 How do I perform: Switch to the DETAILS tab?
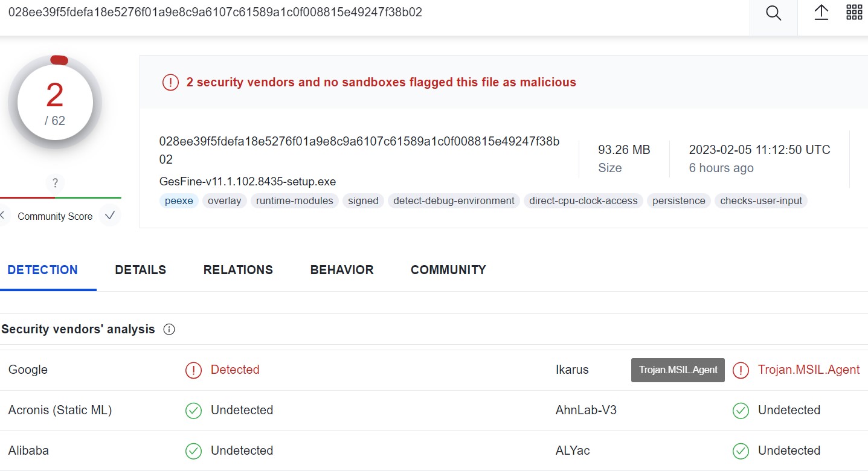point(140,270)
